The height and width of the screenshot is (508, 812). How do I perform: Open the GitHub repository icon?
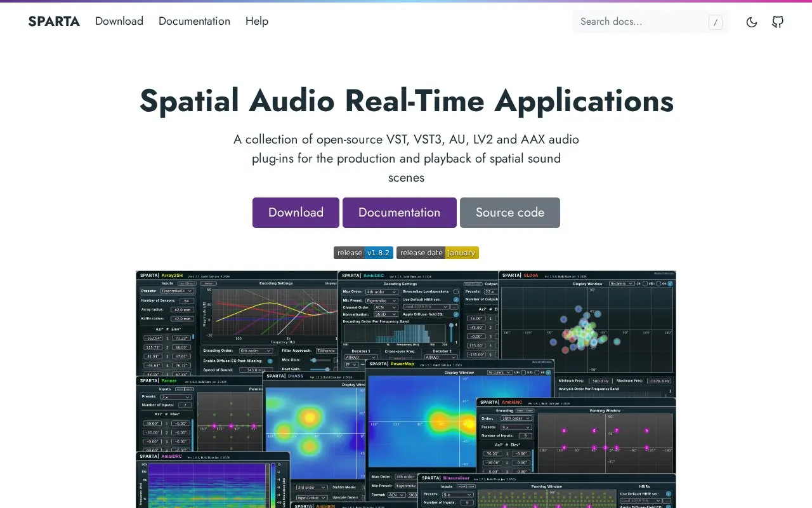[778, 22]
